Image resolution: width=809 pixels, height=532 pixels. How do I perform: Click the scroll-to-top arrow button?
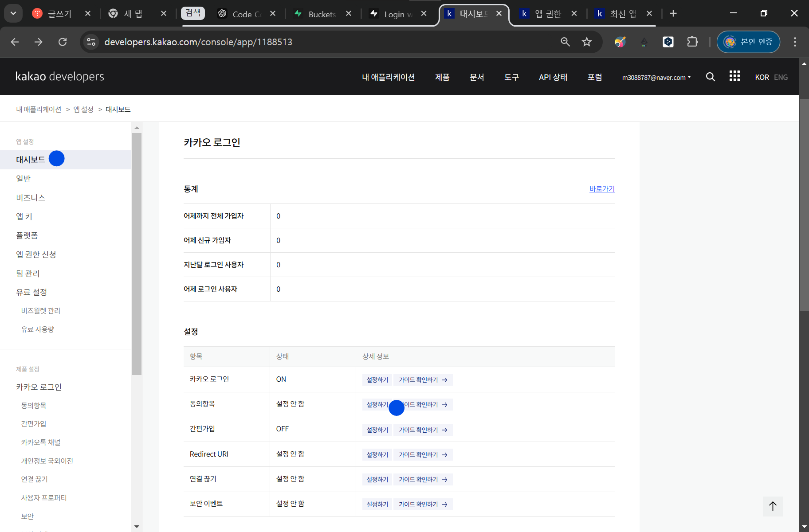(x=773, y=506)
